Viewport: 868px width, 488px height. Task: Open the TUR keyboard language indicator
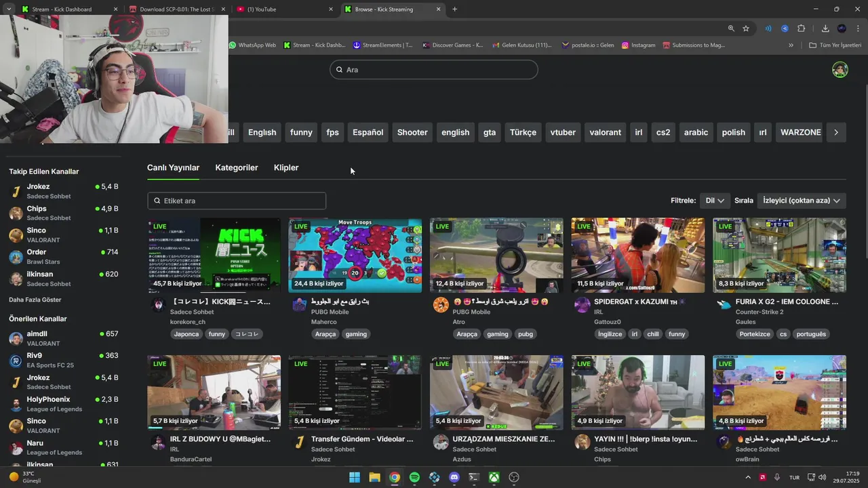(x=794, y=477)
